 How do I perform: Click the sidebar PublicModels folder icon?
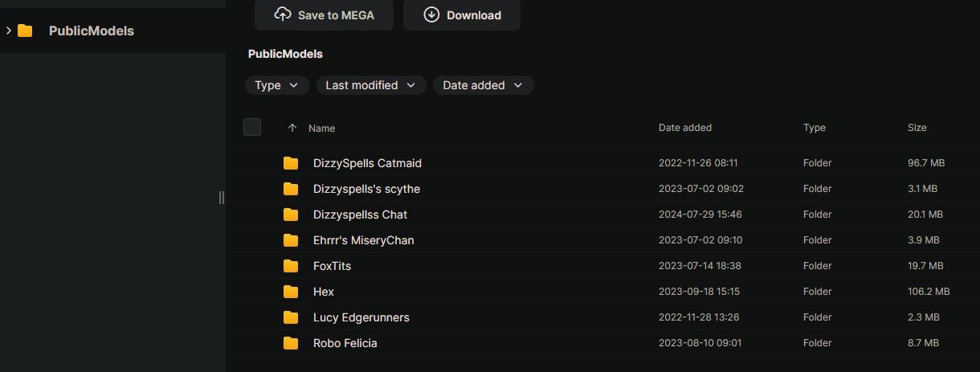[x=25, y=31]
